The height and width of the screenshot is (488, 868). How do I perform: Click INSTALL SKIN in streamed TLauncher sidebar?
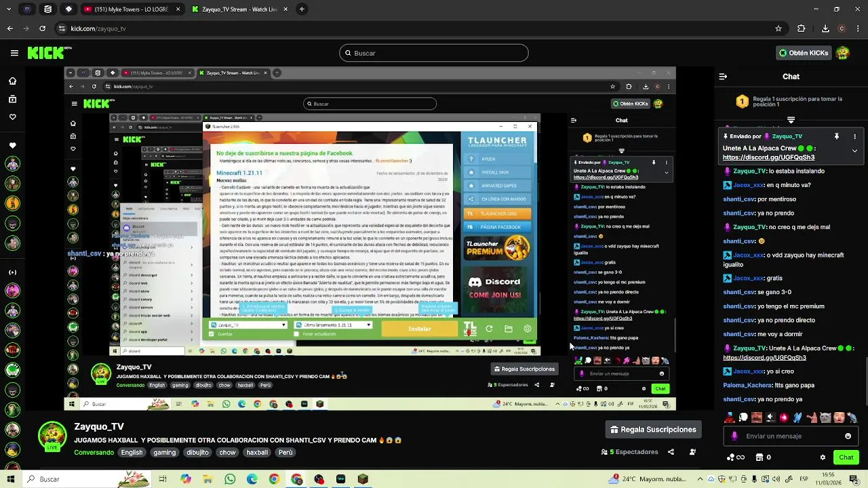coord(498,172)
